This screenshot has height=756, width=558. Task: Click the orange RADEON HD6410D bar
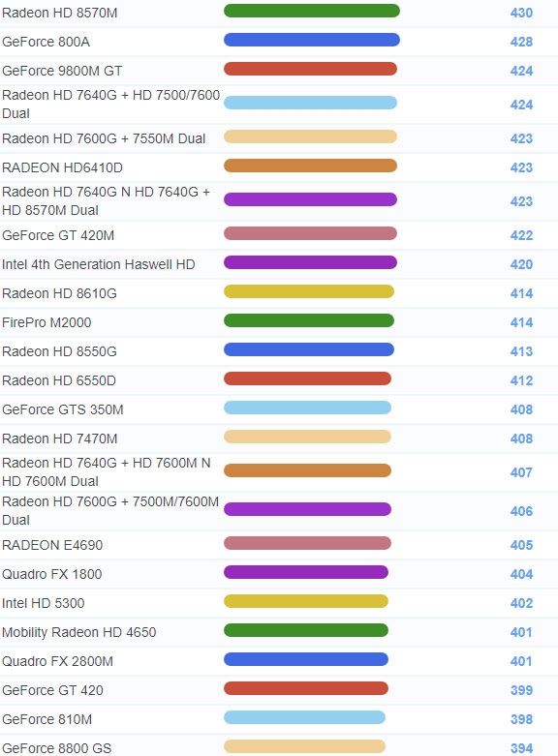click(x=310, y=166)
